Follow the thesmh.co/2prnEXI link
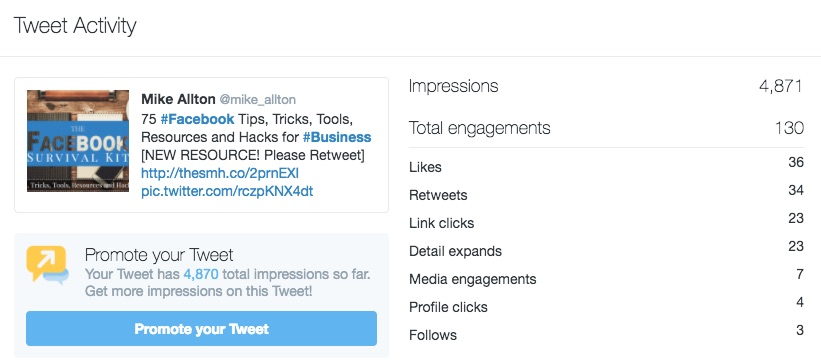The image size is (821, 364). (x=220, y=173)
